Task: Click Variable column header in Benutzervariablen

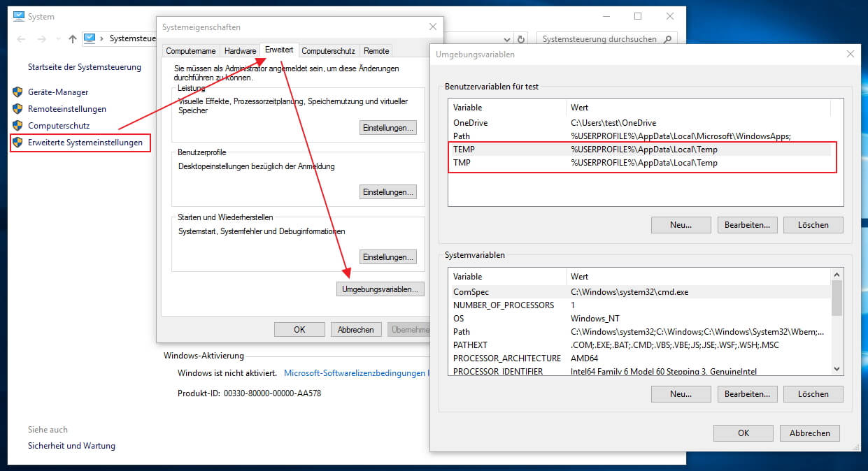Action: (507, 108)
